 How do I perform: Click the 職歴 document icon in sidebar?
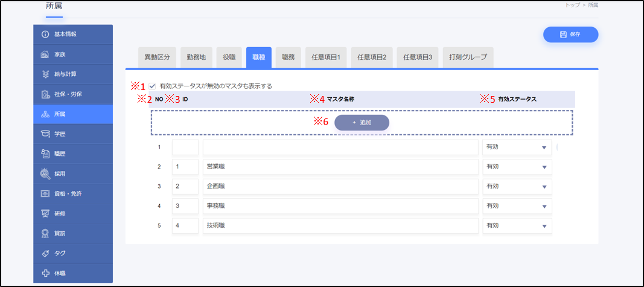click(x=46, y=154)
